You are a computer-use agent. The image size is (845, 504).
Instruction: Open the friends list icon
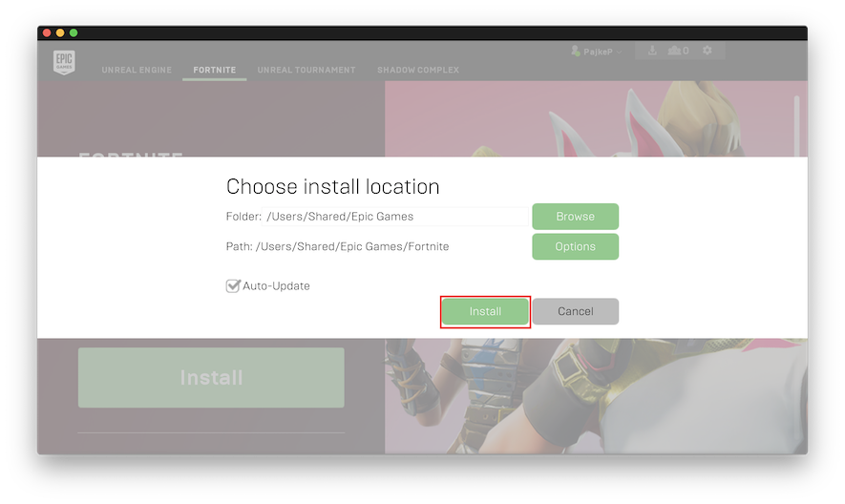coord(674,51)
